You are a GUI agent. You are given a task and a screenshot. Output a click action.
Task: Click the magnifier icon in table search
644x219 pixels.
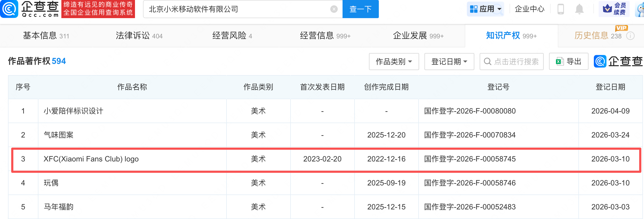tap(488, 62)
